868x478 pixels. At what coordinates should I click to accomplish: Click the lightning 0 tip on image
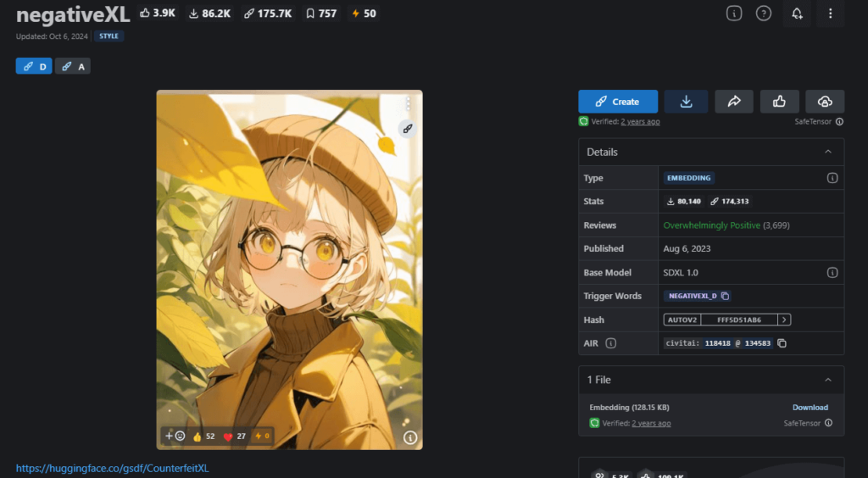(262, 436)
